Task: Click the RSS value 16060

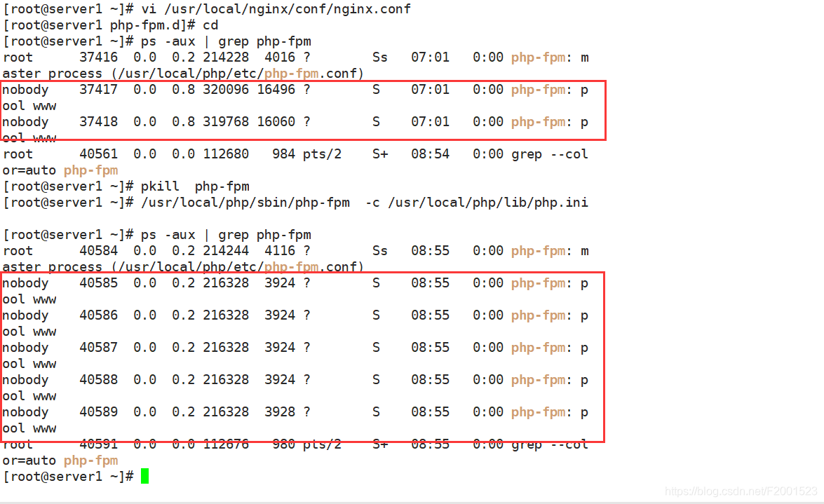Action: [276, 122]
